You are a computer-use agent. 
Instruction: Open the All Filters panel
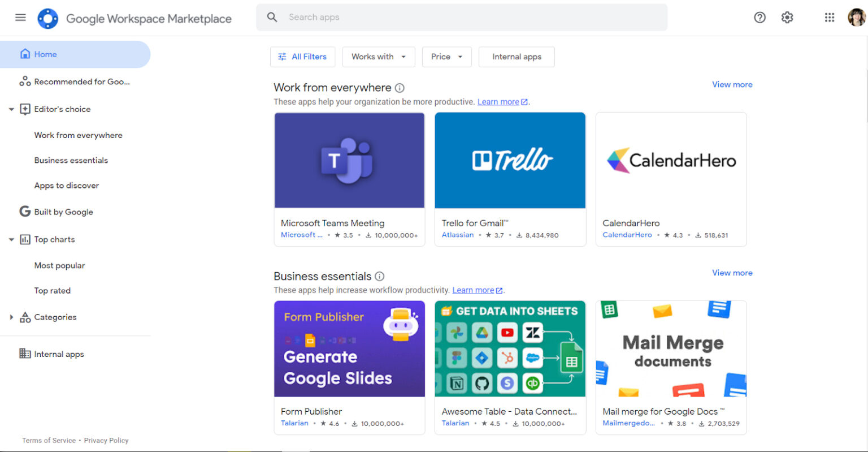pos(302,57)
